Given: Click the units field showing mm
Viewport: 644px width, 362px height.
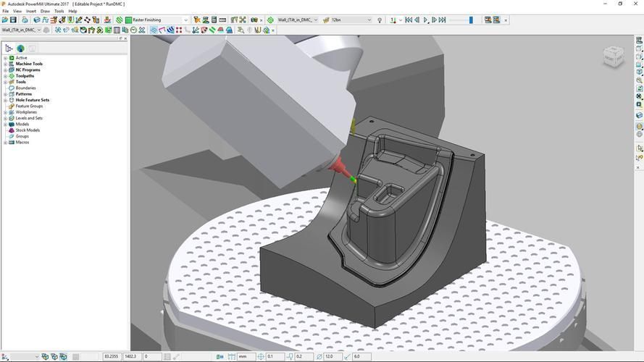Looking at the screenshot, I should coord(246,357).
